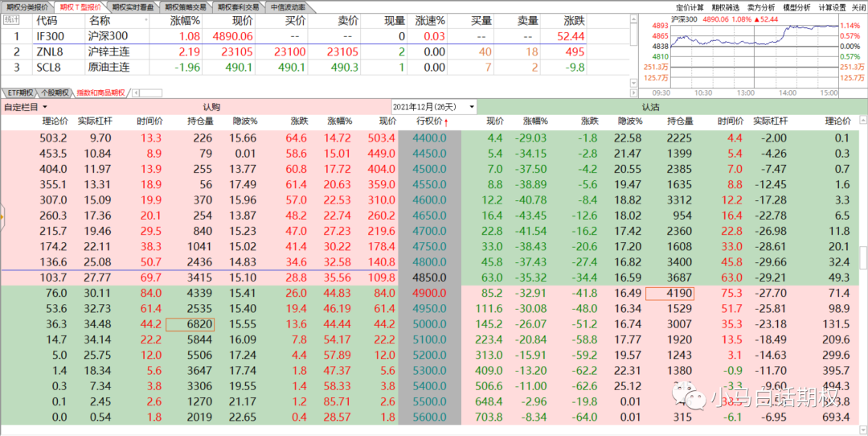Click the 关闭 button at top right
The width and height of the screenshot is (868, 436).
pyautogui.click(x=858, y=6)
